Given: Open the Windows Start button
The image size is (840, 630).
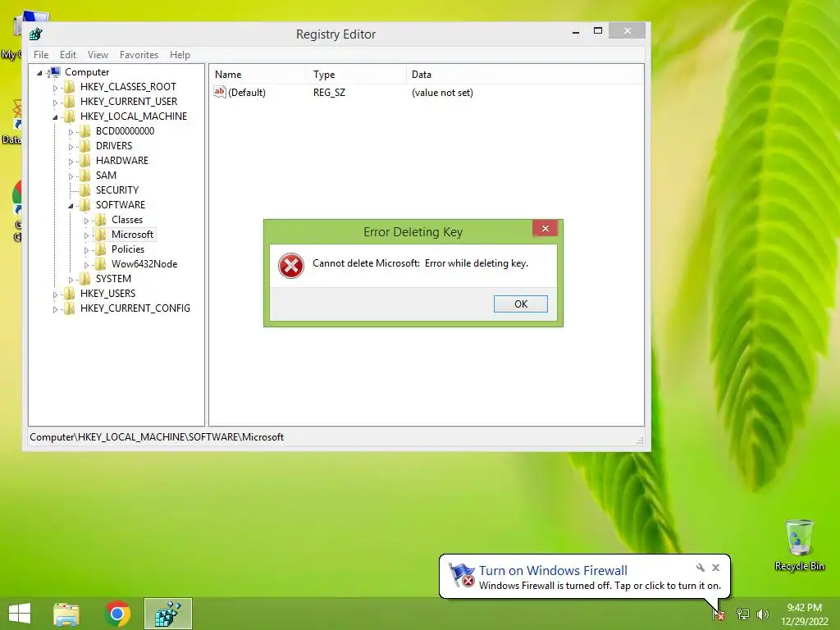Looking at the screenshot, I should click(x=20, y=614).
